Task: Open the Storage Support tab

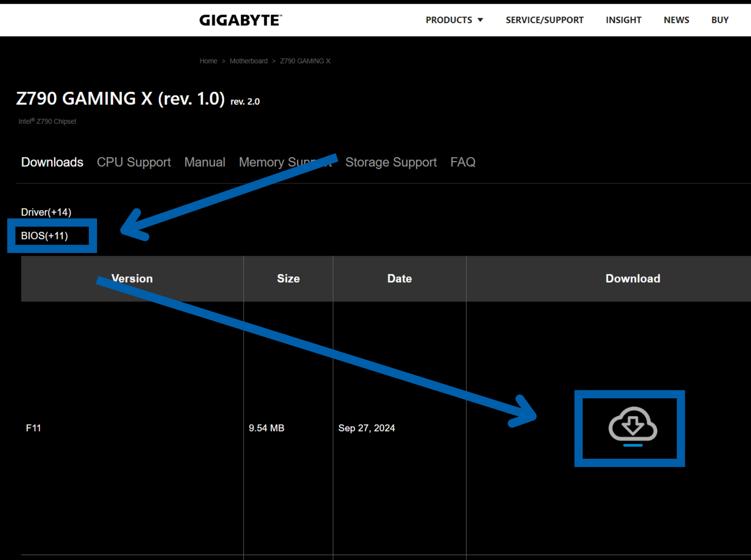Action: (x=391, y=162)
